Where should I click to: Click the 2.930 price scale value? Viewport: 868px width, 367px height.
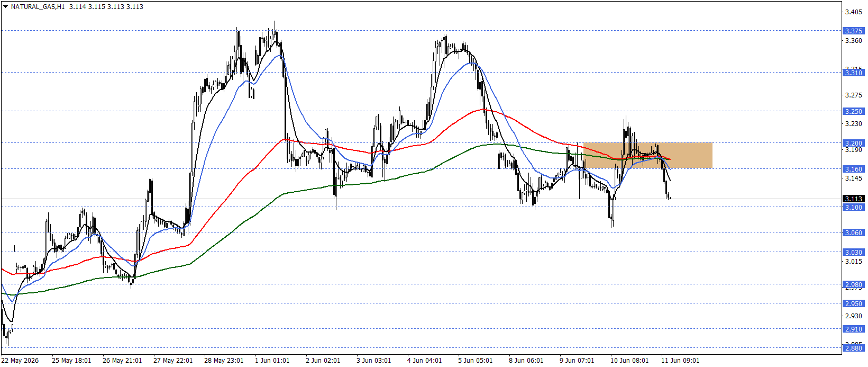(853, 316)
